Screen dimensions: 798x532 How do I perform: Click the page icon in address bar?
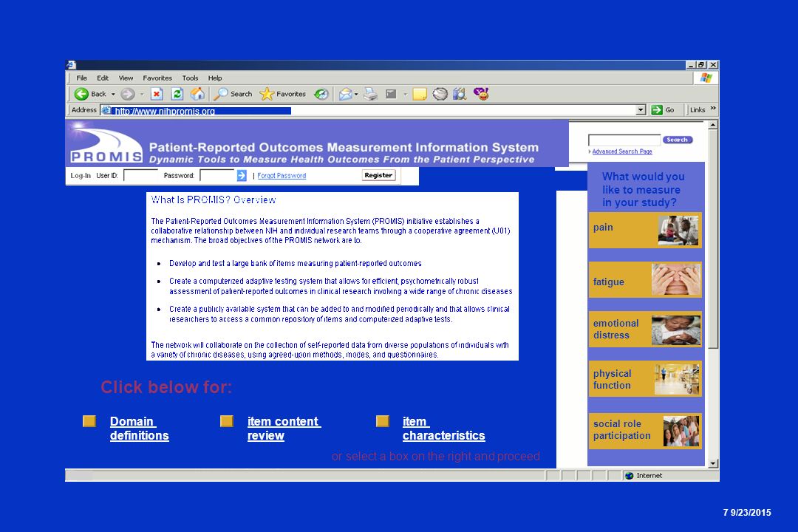[x=106, y=110]
